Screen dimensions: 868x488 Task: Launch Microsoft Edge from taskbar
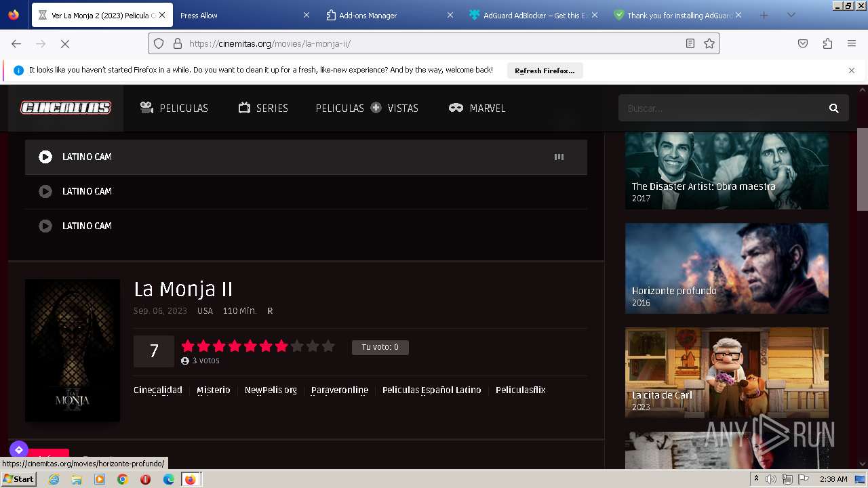pyautogui.click(x=168, y=479)
